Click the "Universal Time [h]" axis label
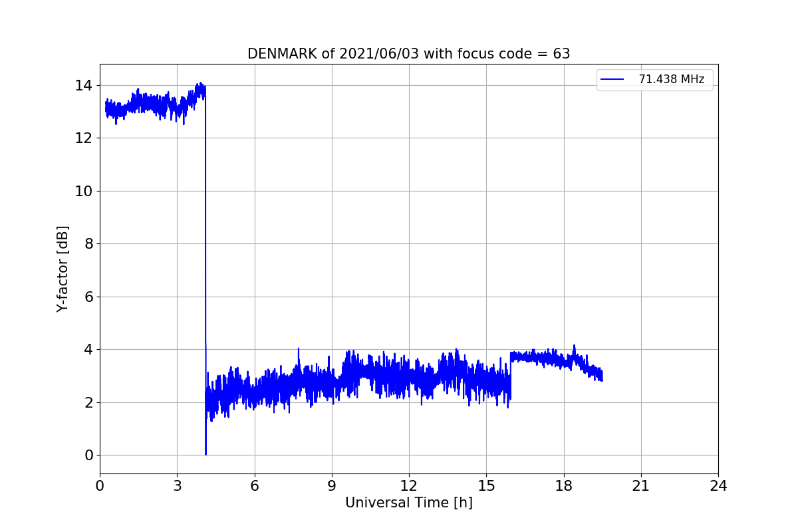 pyautogui.click(x=409, y=503)
